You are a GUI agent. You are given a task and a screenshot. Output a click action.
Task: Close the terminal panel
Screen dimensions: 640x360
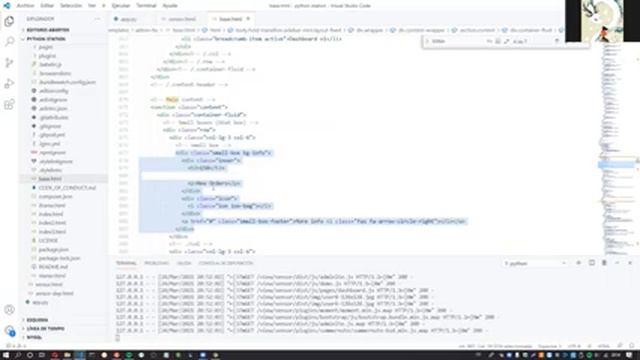tap(630, 263)
